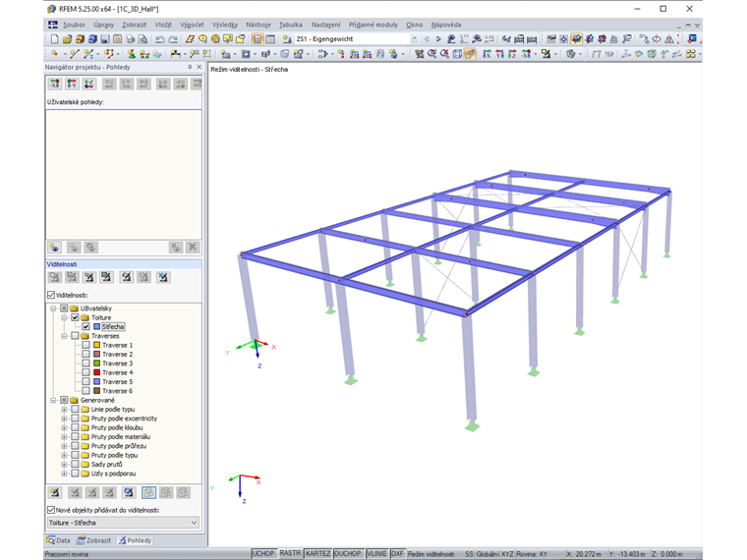Click the Traverse 4 red color swatch
Viewport: 747px width, 560px height.
(x=96, y=373)
